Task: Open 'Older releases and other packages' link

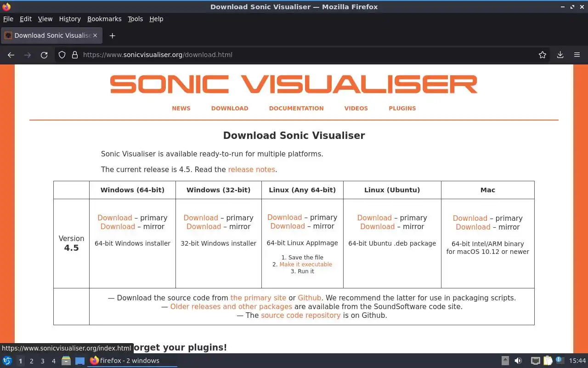Action: click(x=231, y=307)
